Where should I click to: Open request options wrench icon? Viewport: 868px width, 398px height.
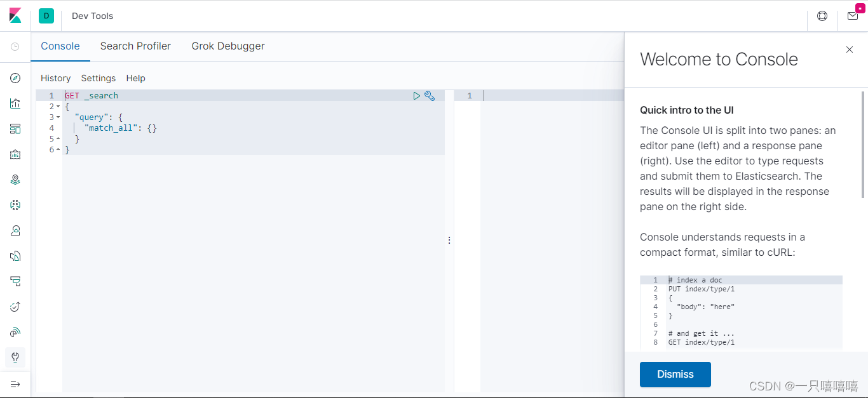430,96
